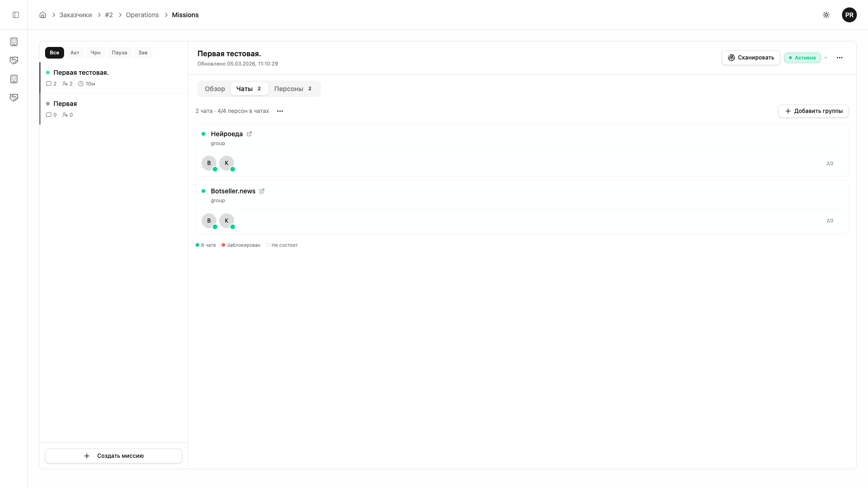Viewport: 868px width, 488px height.
Task: Open the Operations breadcrumb item
Action: pos(142,15)
